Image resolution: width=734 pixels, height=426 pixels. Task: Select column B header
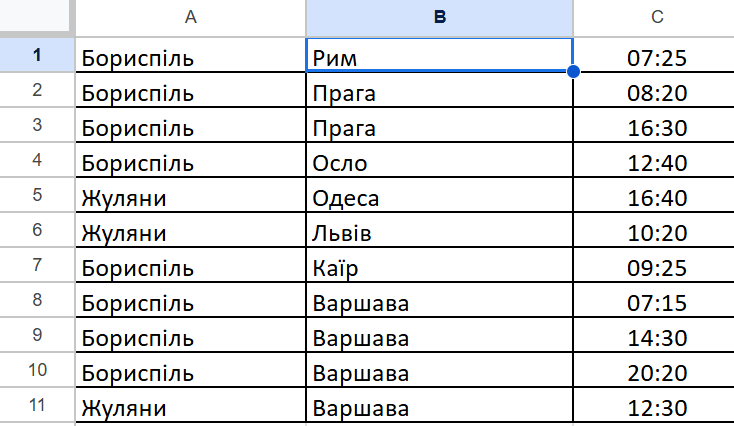click(x=439, y=16)
